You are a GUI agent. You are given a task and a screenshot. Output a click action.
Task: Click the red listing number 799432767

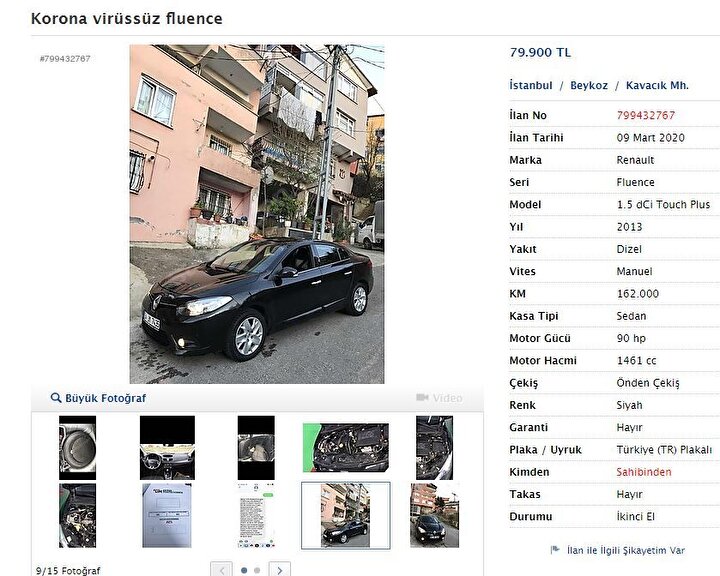646,115
